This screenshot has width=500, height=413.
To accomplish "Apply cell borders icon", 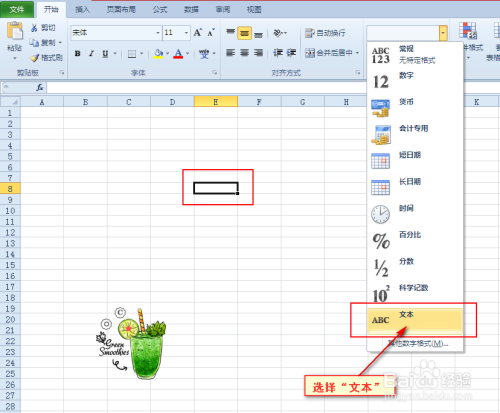I will tap(132, 53).
